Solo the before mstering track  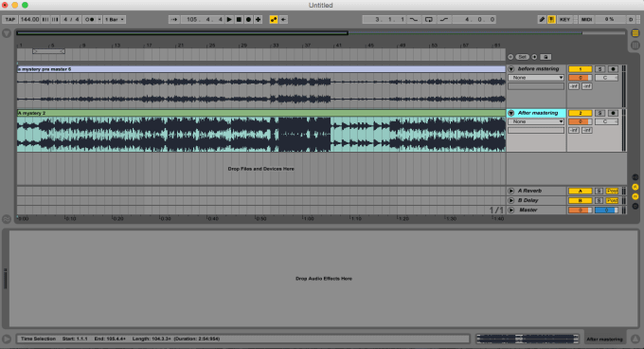599,69
